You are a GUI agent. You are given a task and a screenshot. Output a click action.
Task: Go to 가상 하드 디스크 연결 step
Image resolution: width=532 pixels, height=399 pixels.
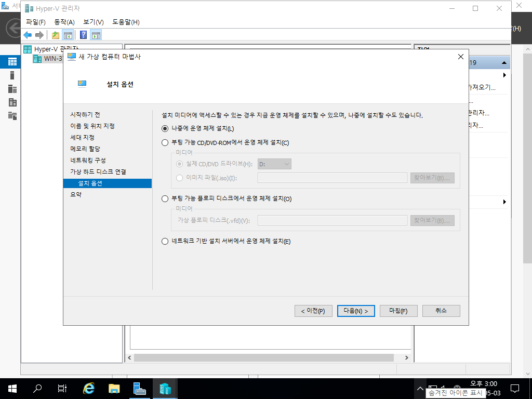(x=98, y=171)
